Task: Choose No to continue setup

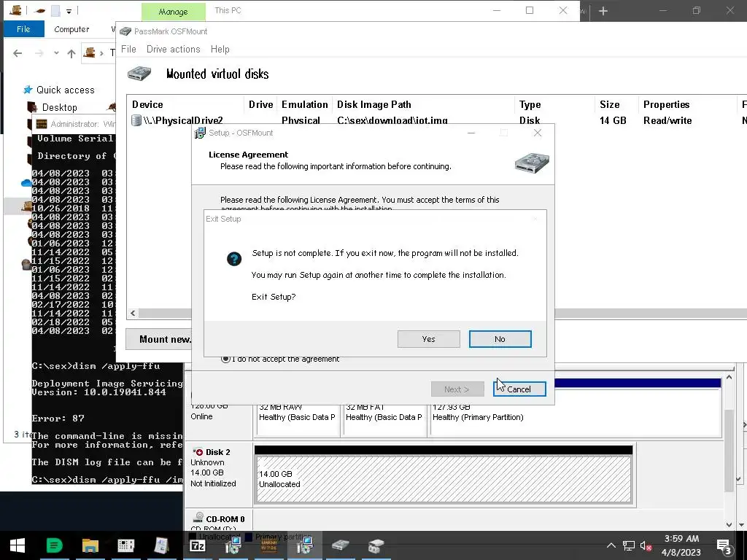Action: click(x=500, y=339)
